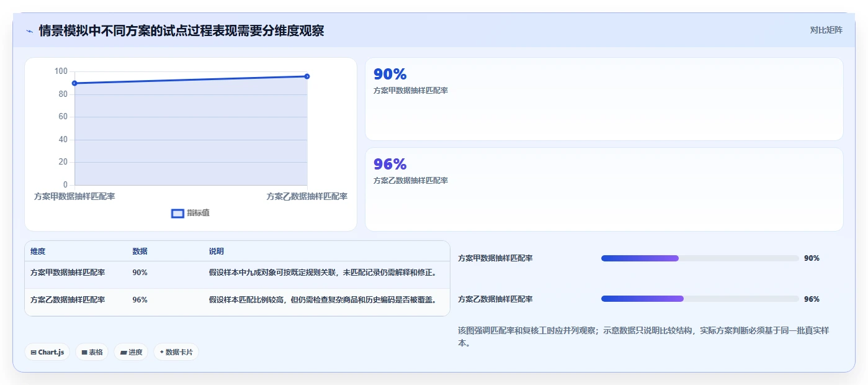Toggle the 指标值 legend color box
Viewport: 868px width, 385px height.
point(177,213)
